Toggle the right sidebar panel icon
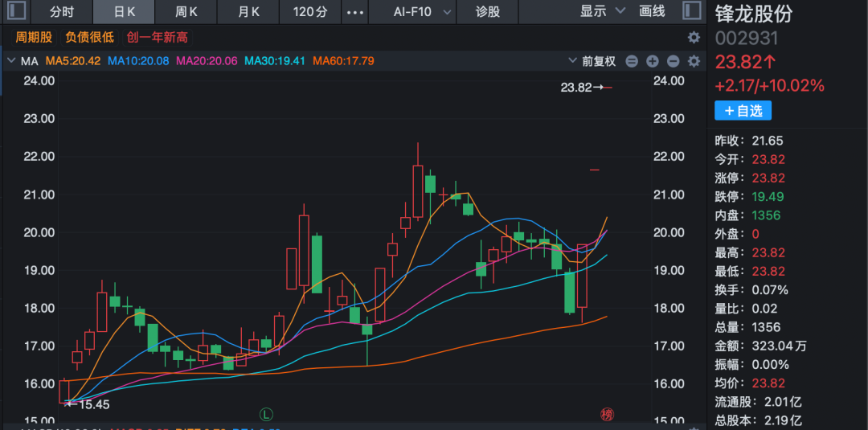 click(x=691, y=11)
